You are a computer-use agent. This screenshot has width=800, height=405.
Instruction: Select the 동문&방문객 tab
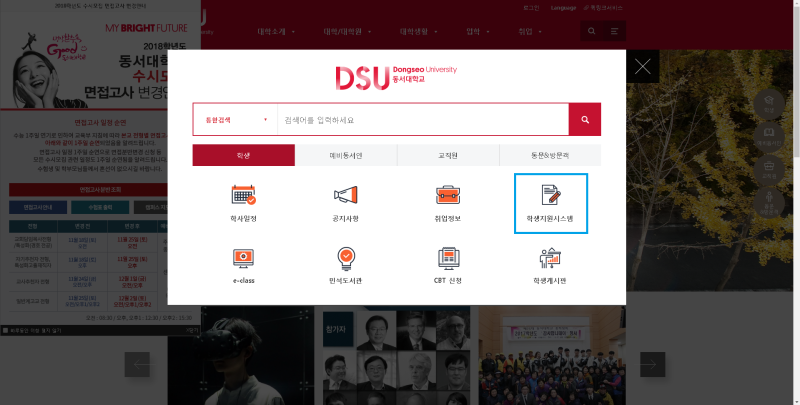pos(550,155)
